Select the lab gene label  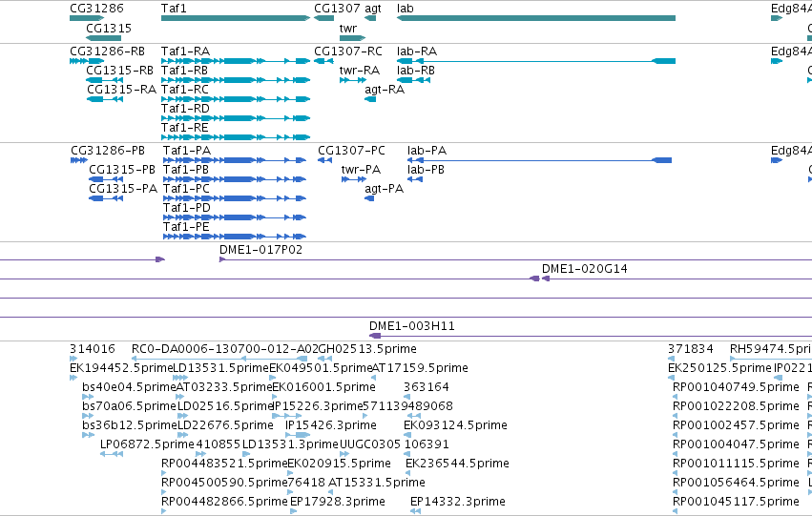click(x=405, y=9)
